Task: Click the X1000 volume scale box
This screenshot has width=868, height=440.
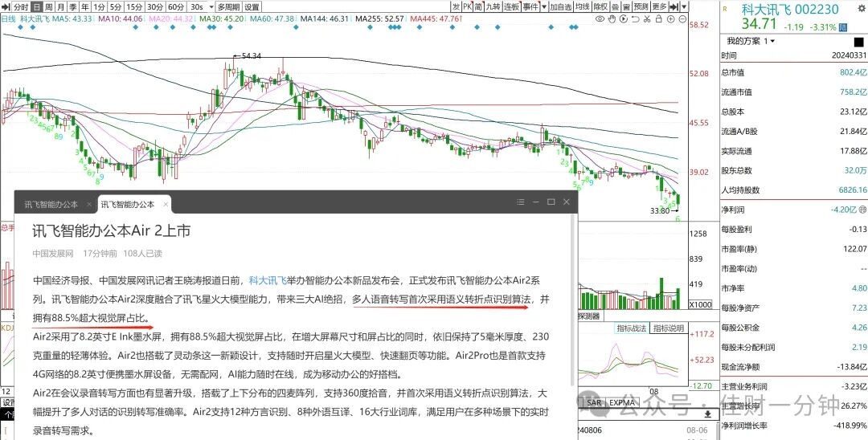Action: pos(699,304)
